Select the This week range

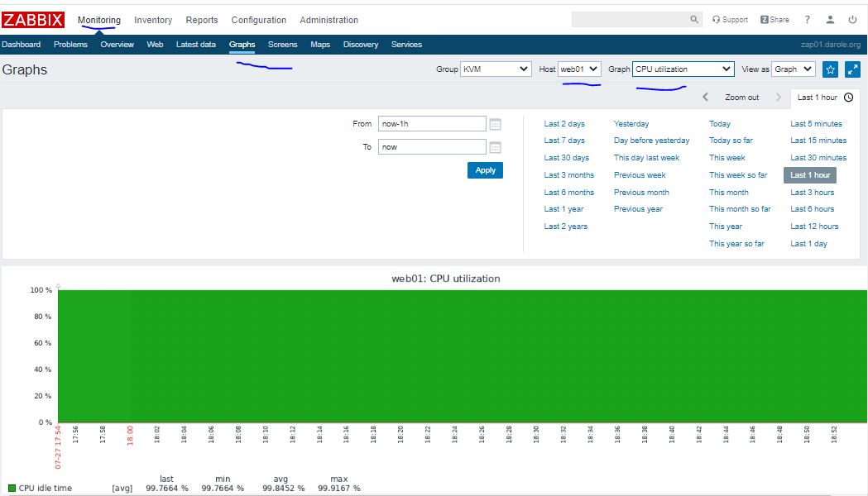727,158
